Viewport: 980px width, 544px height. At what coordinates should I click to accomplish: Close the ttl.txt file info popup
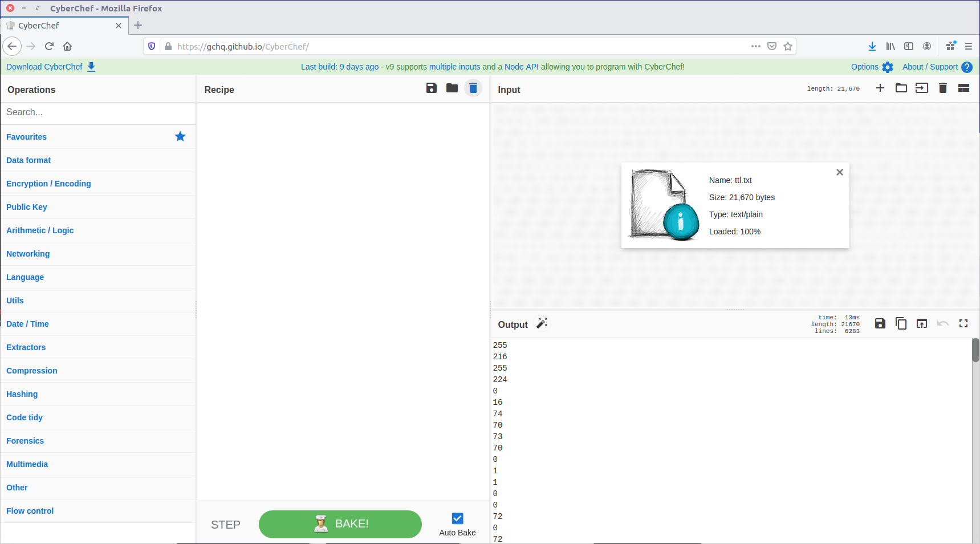[840, 172]
